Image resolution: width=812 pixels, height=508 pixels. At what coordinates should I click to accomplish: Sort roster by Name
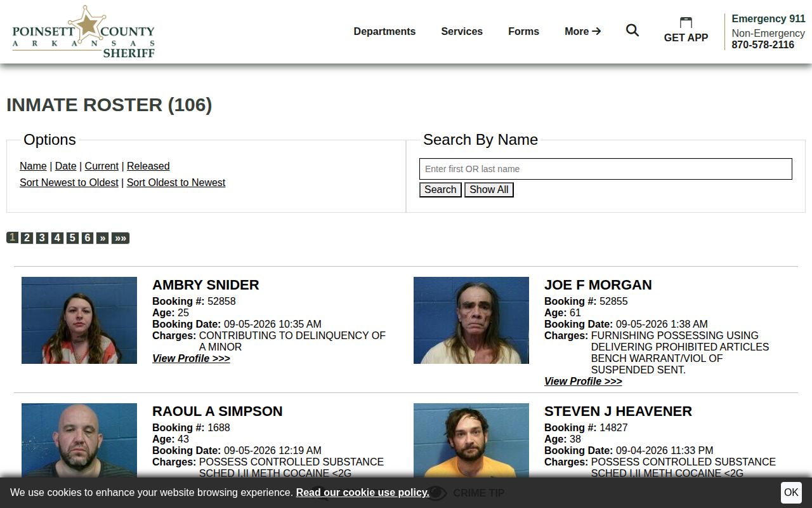(33, 166)
